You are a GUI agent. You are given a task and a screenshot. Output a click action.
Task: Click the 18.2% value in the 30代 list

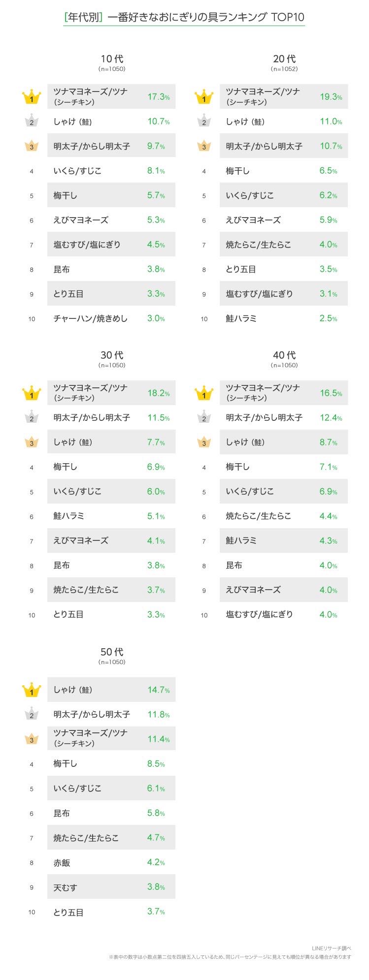158,393
